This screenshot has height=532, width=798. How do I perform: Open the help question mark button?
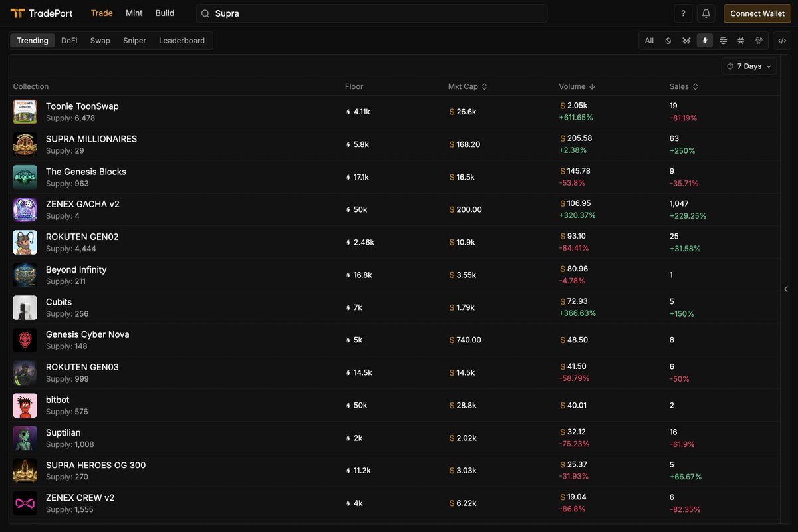click(x=683, y=13)
